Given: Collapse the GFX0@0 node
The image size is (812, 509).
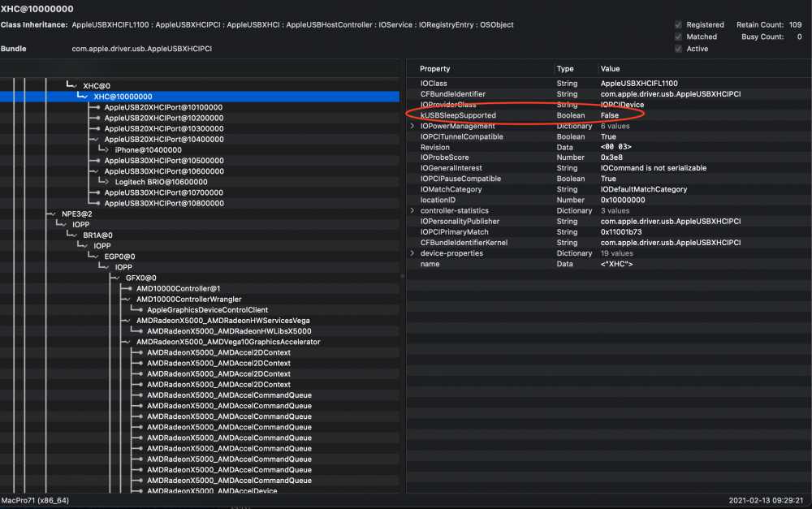Looking at the screenshot, I should click(117, 278).
